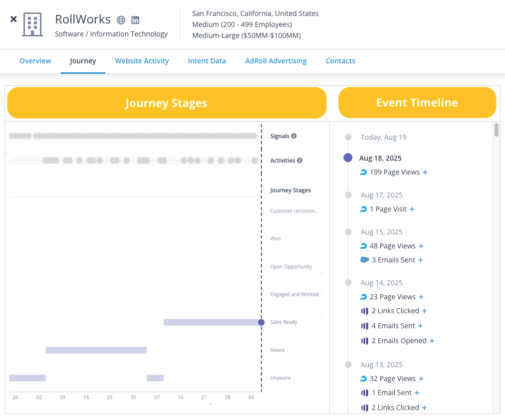This screenshot has width=505, height=420.
Task: Open the Website Activity tab
Action: click(x=142, y=61)
